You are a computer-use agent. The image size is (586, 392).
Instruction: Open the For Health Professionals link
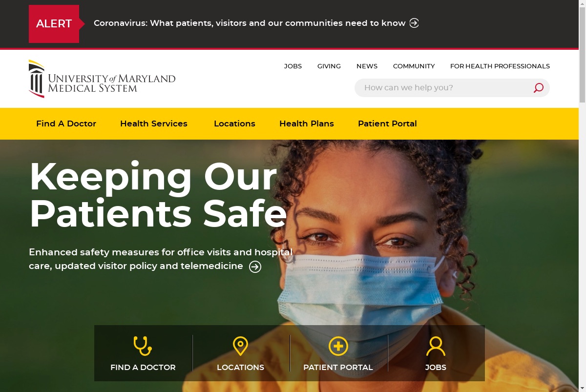(x=500, y=66)
